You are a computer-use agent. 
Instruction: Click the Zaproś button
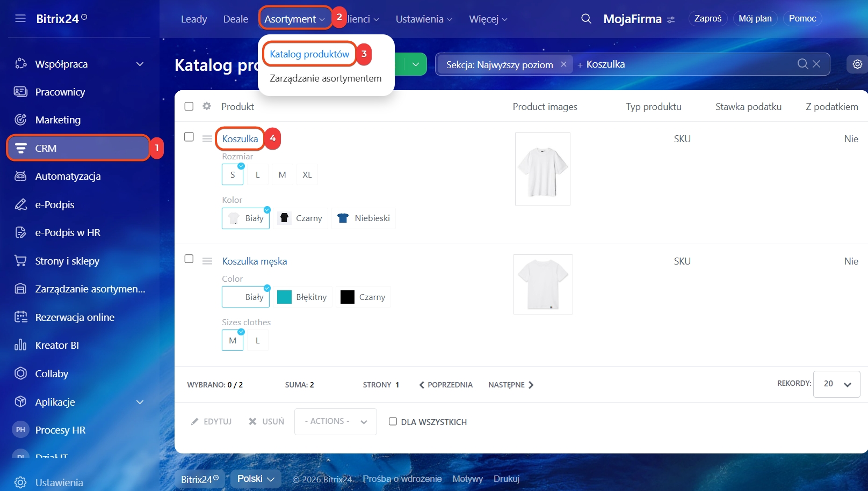(707, 18)
